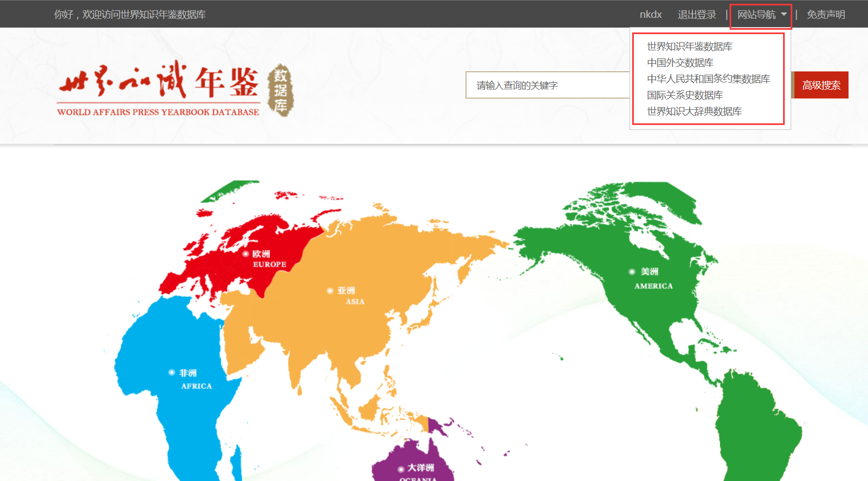Screen dimensions: 868x481
Task: Choose 世界知识大辞典数据库 in the dropdown
Action: tap(694, 111)
